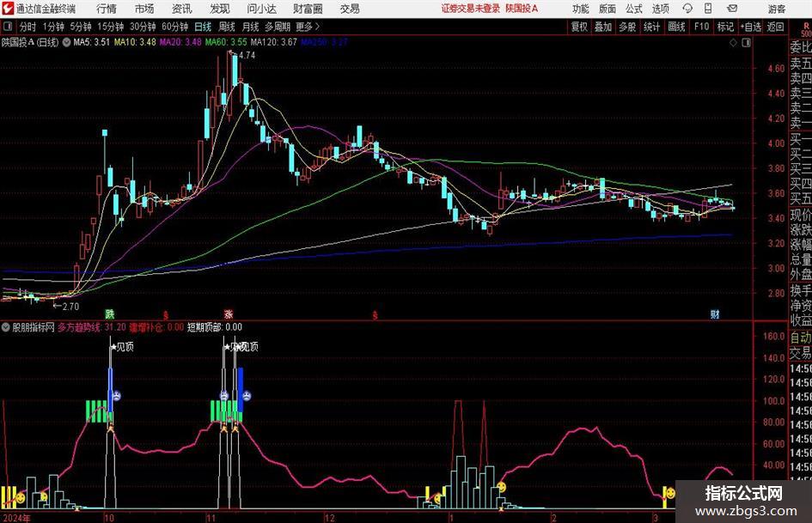
Task: Click the 复权 toolbar button
Action: tap(579, 27)
